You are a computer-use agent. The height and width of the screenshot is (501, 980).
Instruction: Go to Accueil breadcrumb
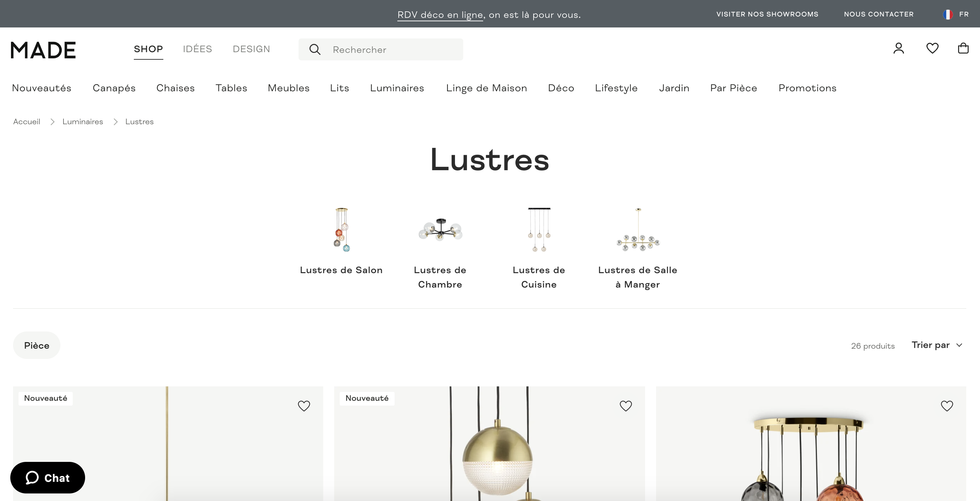27,122
